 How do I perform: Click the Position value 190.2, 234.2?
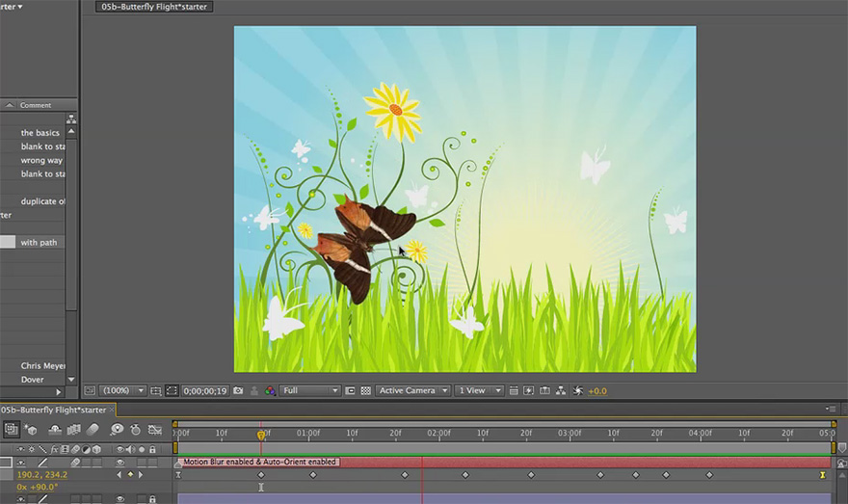(42, 475)
